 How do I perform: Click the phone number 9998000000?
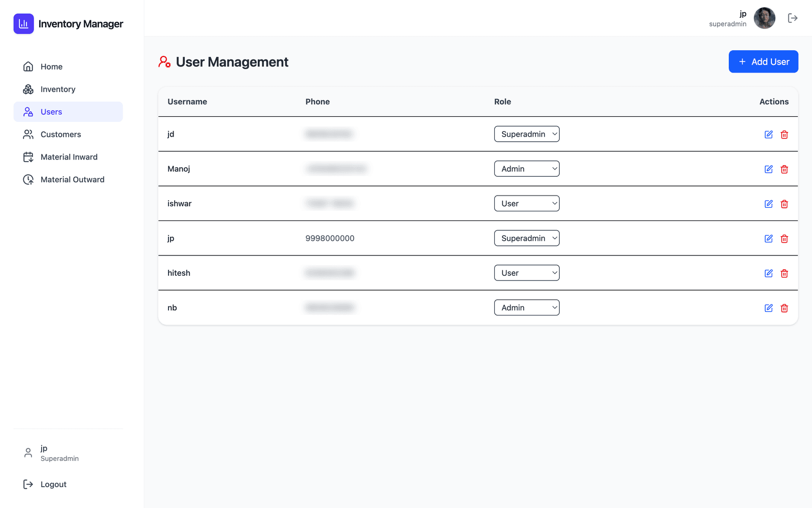pyautogui.click(x=330, y=238)
